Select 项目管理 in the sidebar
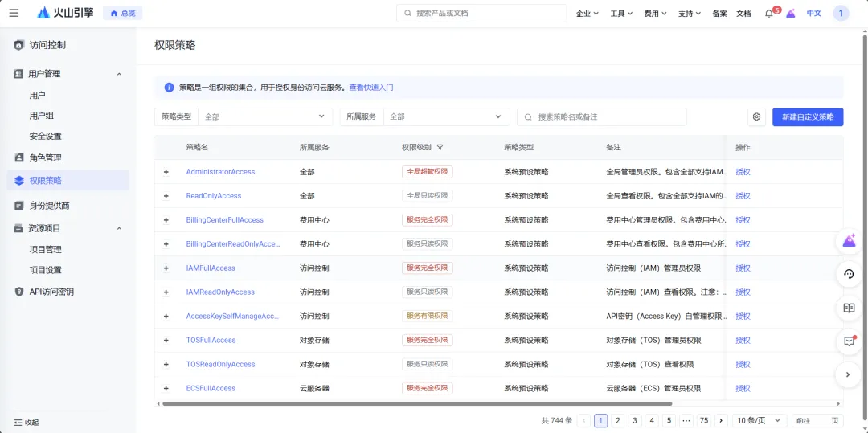Screen dimensions: 868x433 point(45,249)
